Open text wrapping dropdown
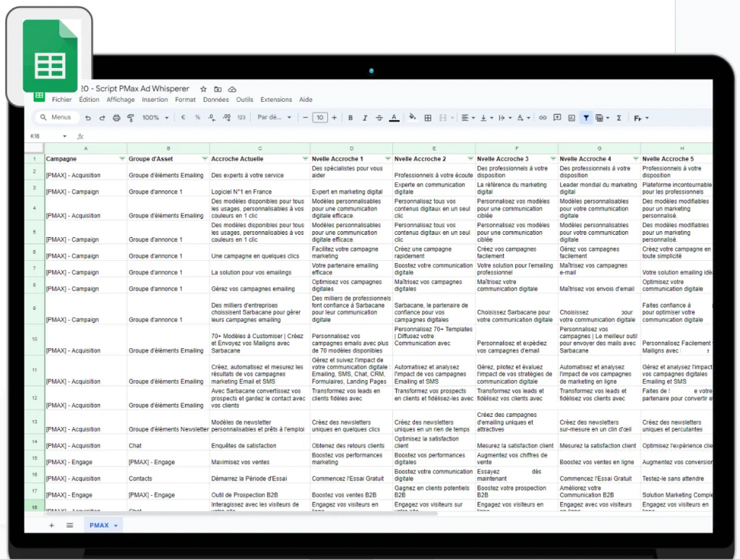Screen dimensions: 740x560 point(505,118)
